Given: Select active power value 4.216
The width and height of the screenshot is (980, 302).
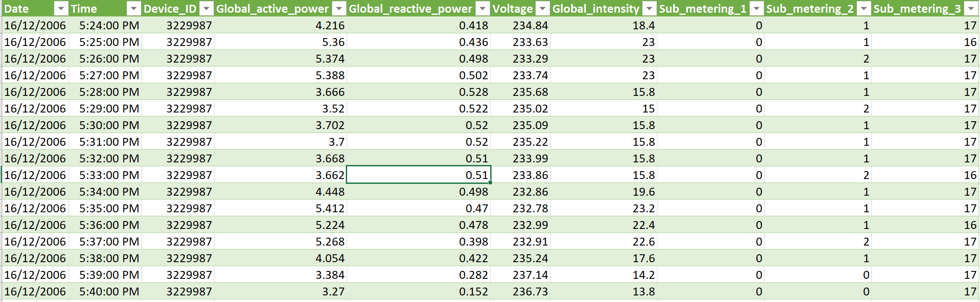Looking at the screenshot, I should coord(280,25).
